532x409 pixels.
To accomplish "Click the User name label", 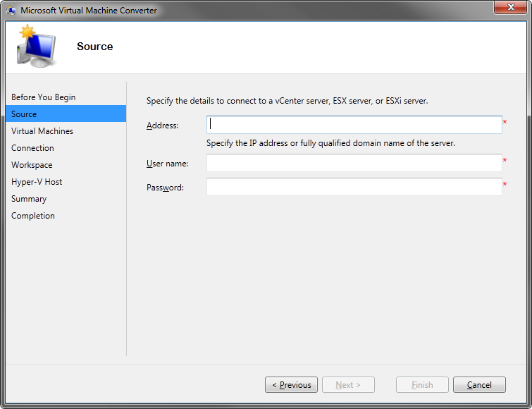I will coord(167,164).
